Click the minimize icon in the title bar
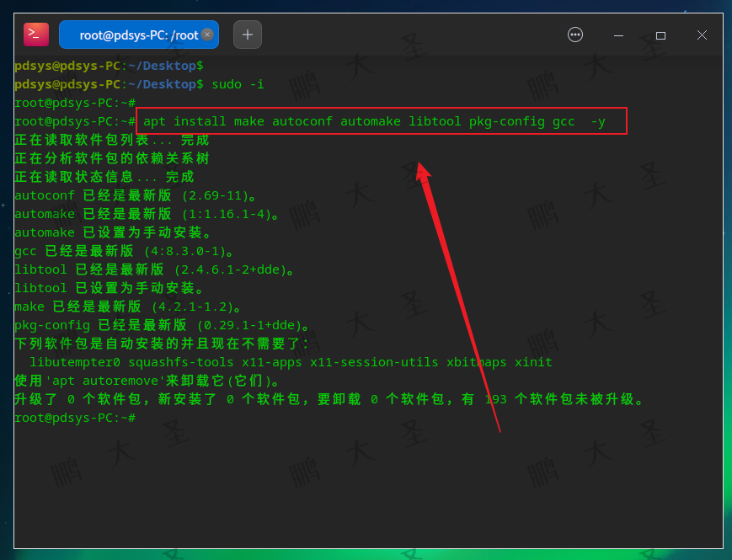732x560 pixels. click(x=618, y=35)
